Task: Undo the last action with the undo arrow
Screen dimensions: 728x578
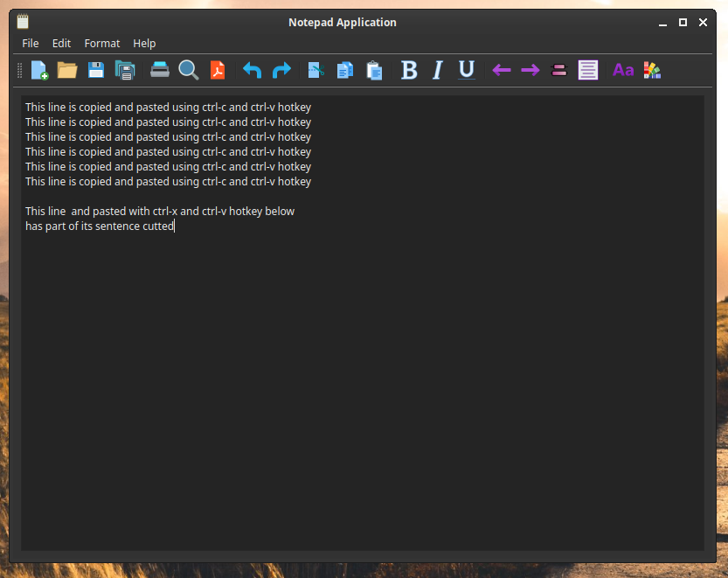Action: pyautogui.click(x=253, y=70)
